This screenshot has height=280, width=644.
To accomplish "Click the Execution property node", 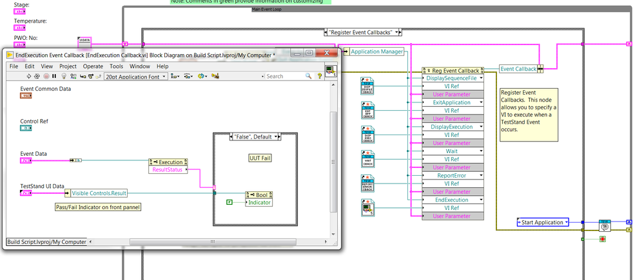I will point(168,162).
